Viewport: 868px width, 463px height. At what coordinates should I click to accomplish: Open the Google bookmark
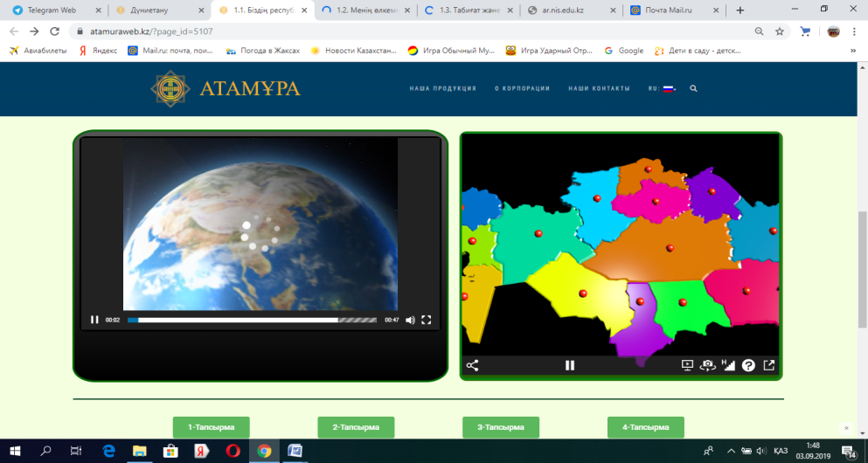(624, 51)
